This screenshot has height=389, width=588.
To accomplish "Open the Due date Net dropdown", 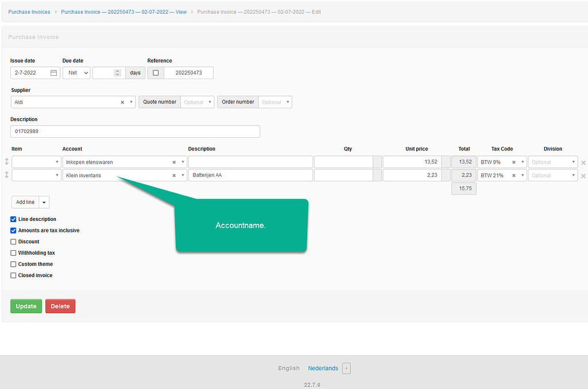I will click(x=76, y=73).
